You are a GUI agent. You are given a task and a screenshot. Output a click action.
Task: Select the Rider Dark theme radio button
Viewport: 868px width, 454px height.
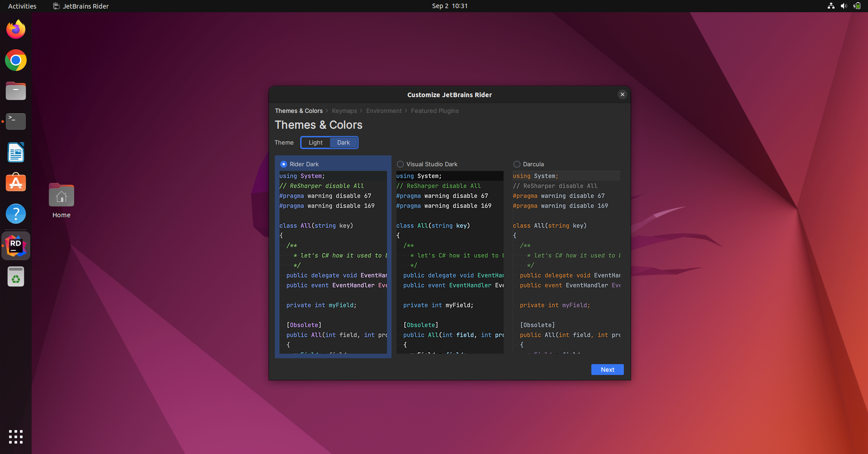[283, 164]
